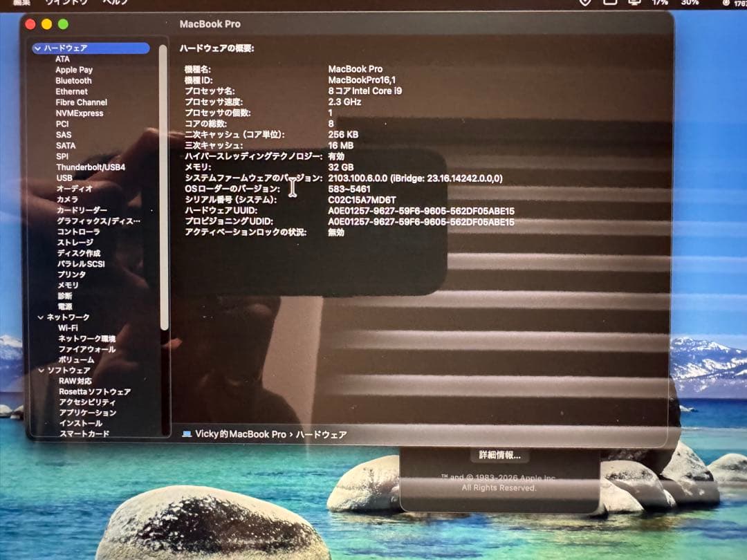Click serial number C02C15A7MD6T
This screenshot has width=747, height=560.
point(362,200)
